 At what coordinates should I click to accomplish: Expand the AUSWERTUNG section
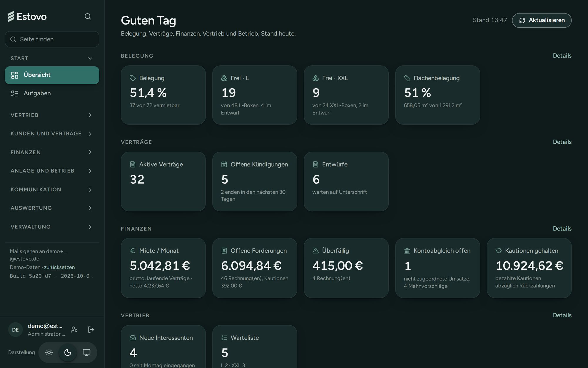[52, 208]
